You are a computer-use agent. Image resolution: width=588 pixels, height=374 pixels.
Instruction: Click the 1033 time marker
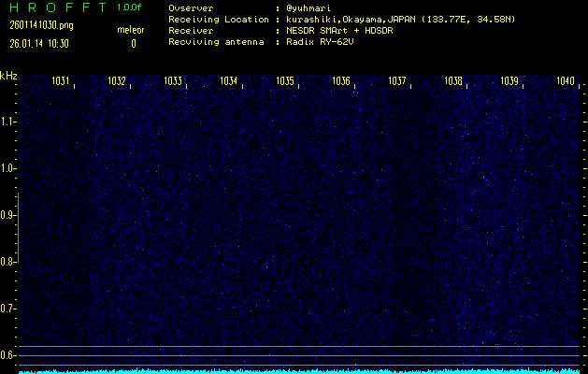point(173,81)
